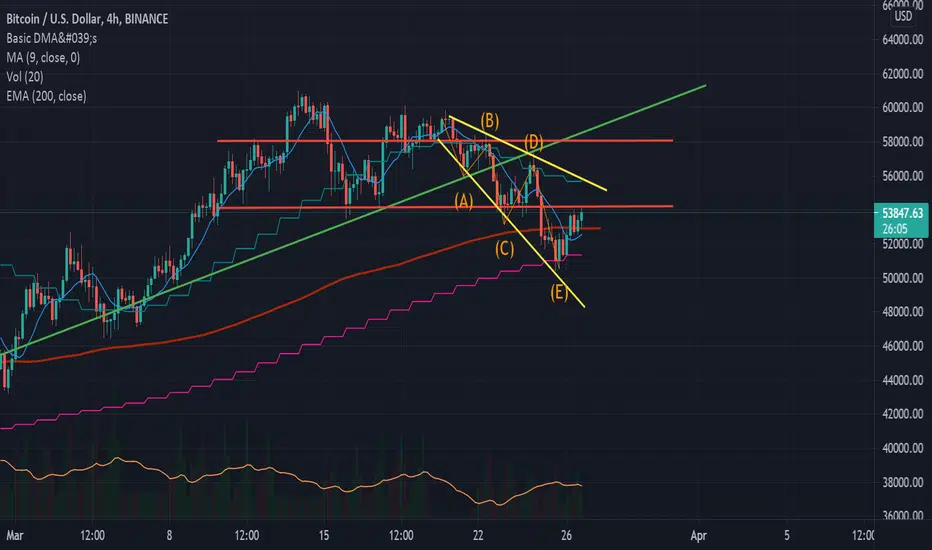Click the 22 date label on time axis

(478, 536)
